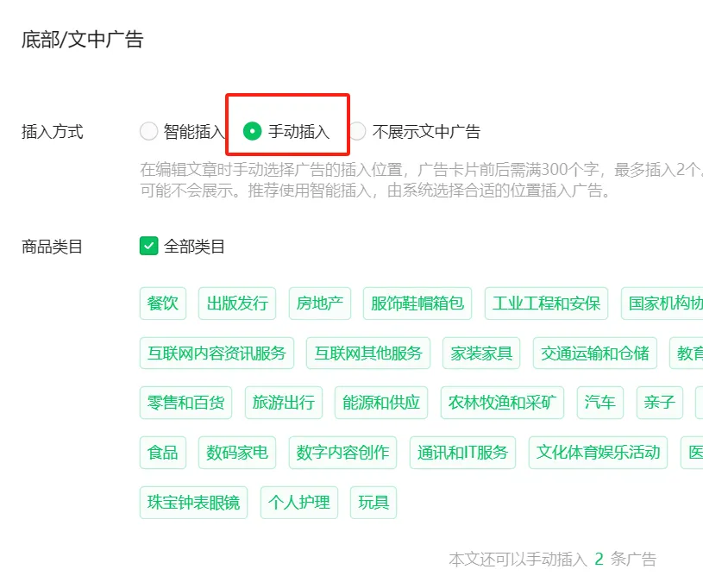Select the 玩具 category tag
This screenshot has width=703, height=588.
click(373, 503)
